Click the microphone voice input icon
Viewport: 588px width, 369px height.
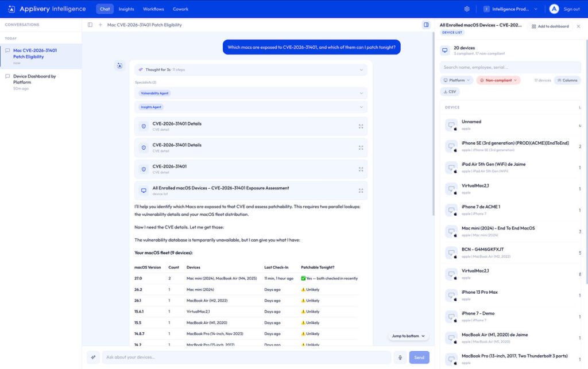click(x=400, y=358)
